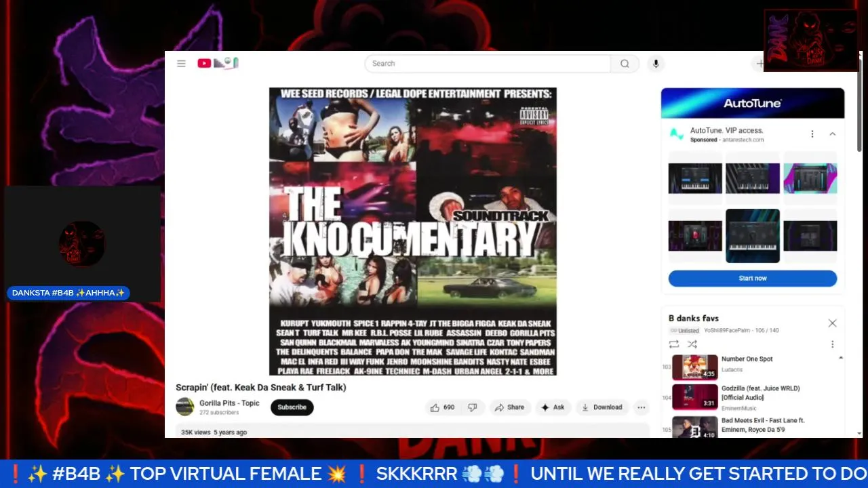This screenshot has width=868, height=488.
Task: Toggle shuffle in B danks favs playlist
Action: 692,344
